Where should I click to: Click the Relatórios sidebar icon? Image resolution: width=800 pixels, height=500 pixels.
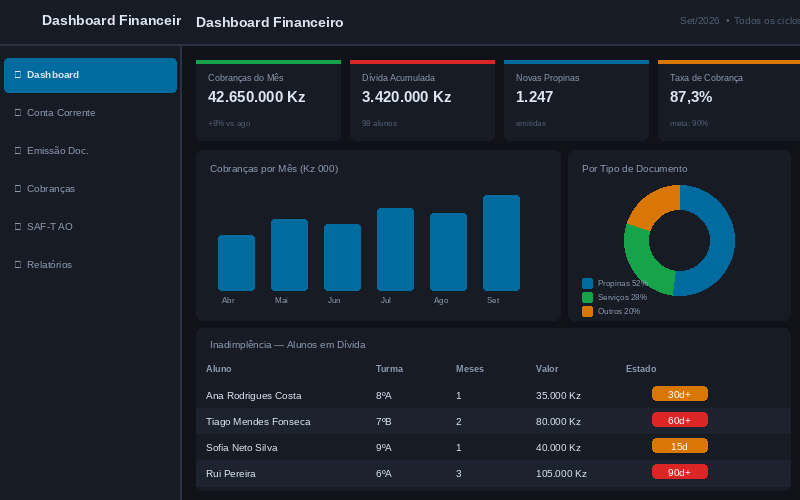pyautogui.click(x=18, y=264)
